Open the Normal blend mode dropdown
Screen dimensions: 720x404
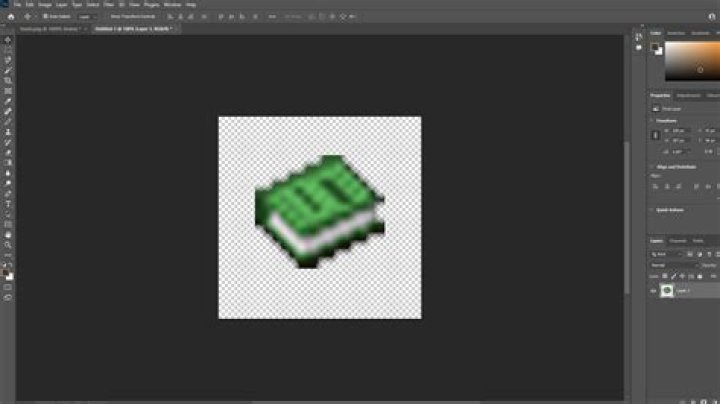click(x=673, y=265)
